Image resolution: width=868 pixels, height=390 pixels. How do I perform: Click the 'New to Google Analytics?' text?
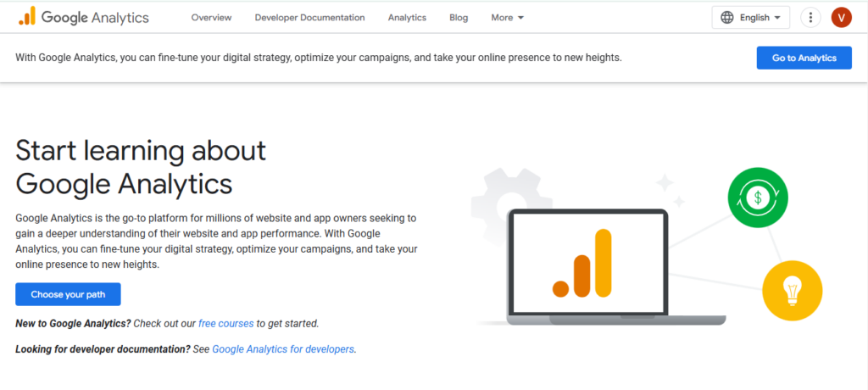[x=73, y=323]
